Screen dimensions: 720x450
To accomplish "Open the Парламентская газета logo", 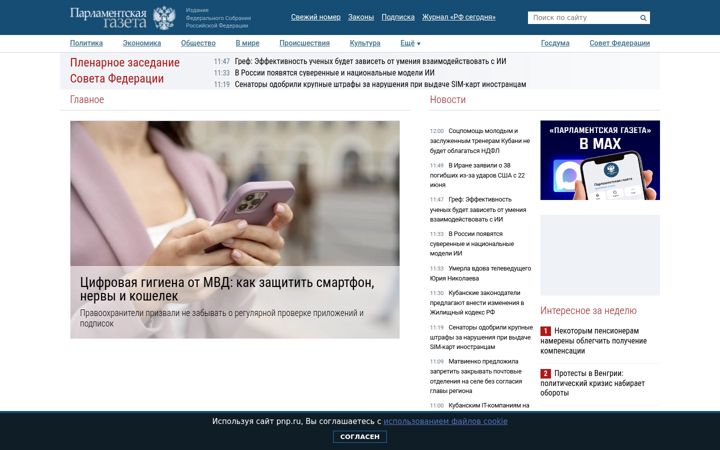I will pyautogui.click(x=108, y=18).
